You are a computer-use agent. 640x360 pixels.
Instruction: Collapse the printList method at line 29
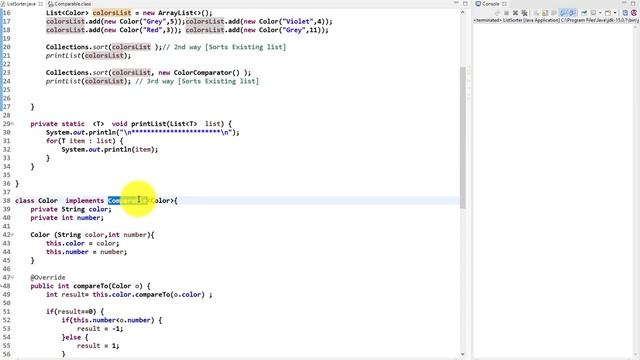(12, 124)
